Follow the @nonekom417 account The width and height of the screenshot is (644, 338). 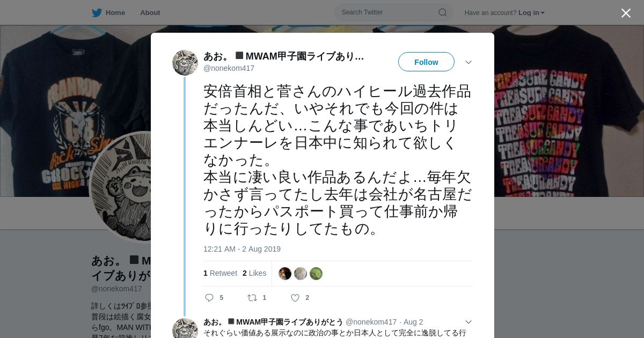(426, 62)
